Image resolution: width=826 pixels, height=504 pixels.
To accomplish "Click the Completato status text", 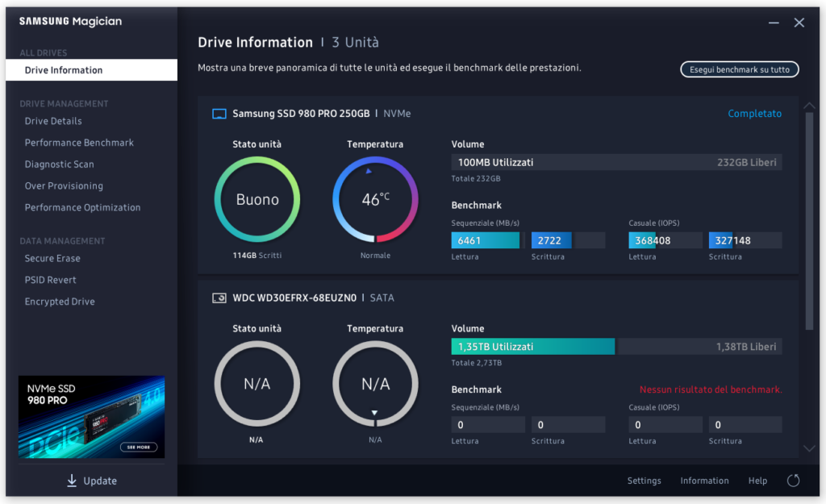I will (x=754, y=114).
